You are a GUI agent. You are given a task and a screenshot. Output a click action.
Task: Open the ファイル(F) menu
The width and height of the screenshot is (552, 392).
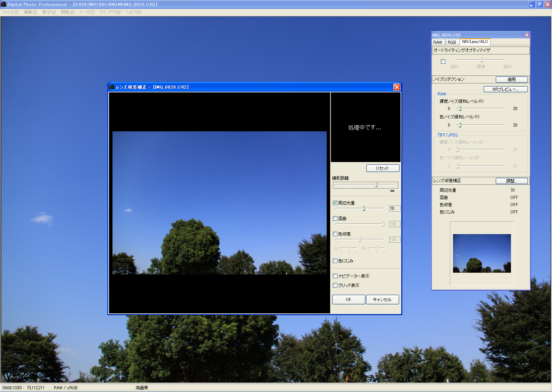[10, 12]
